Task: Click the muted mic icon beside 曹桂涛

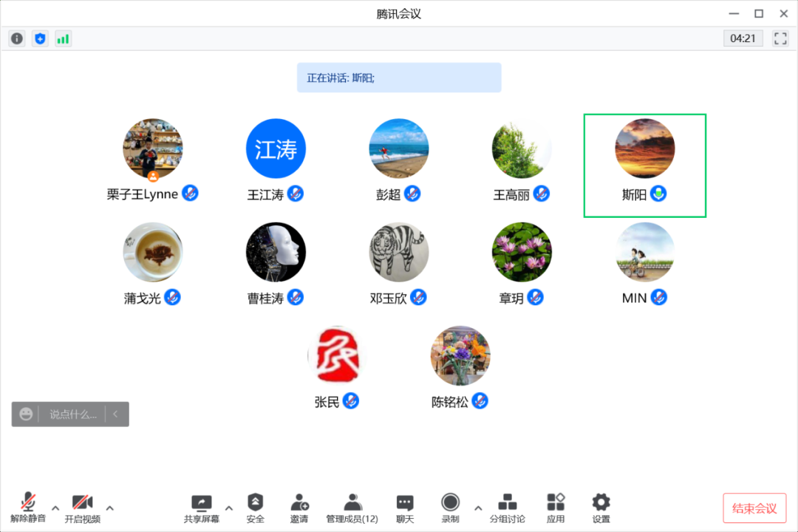Action: [296, 297]
